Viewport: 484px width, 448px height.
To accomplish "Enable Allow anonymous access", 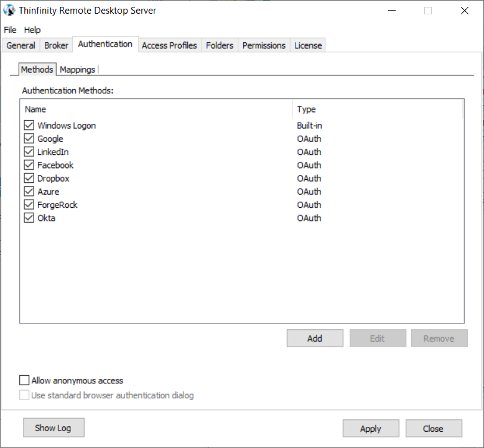I will [24, 380].
